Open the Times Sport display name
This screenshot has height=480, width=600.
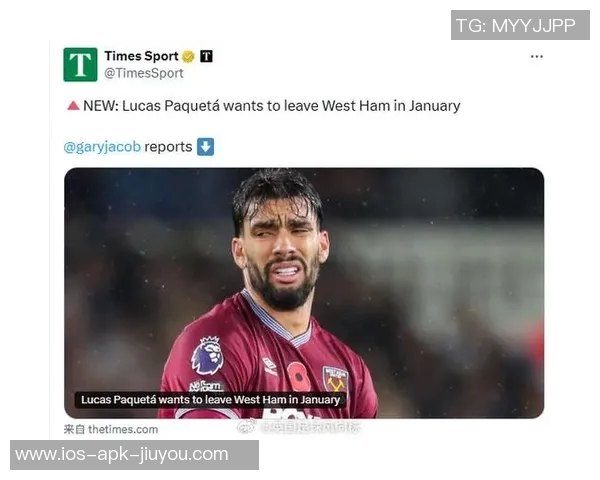[141, 56]
